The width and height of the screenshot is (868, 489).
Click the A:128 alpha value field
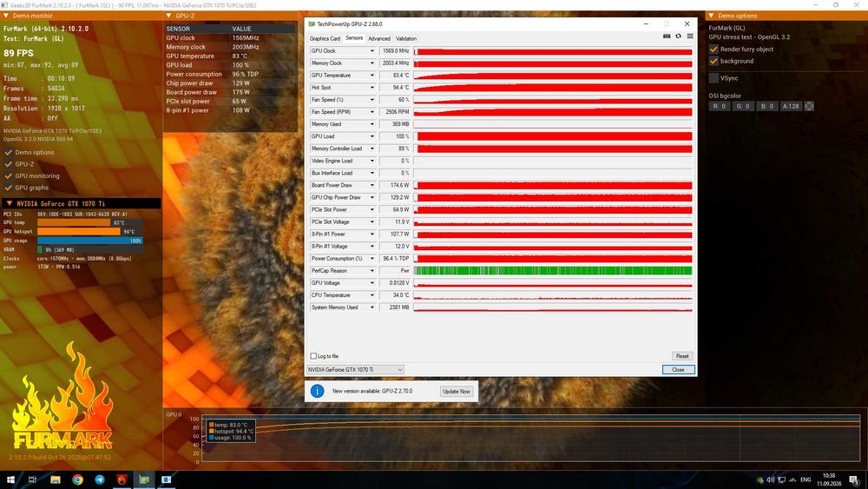point(791,106)
